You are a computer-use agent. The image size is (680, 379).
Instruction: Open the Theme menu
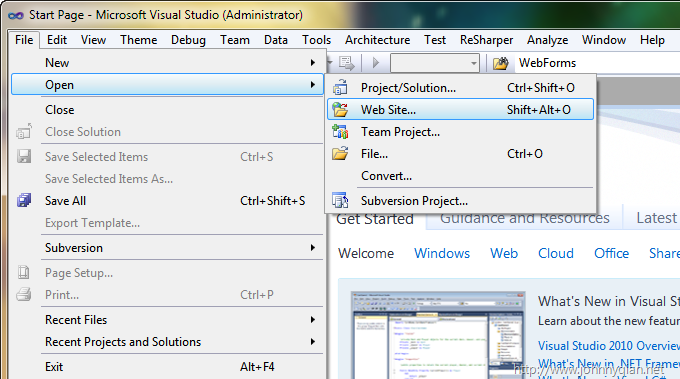(x=139, y=40)
